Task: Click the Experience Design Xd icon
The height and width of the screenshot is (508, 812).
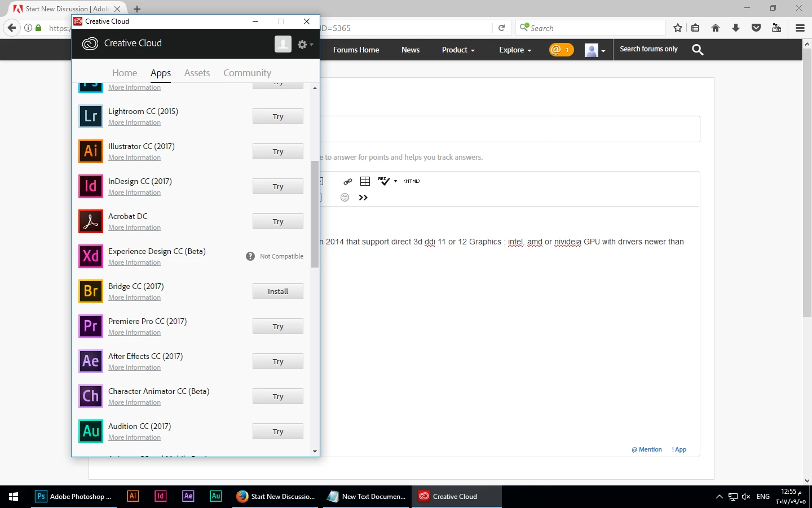Action: (91, 256)
